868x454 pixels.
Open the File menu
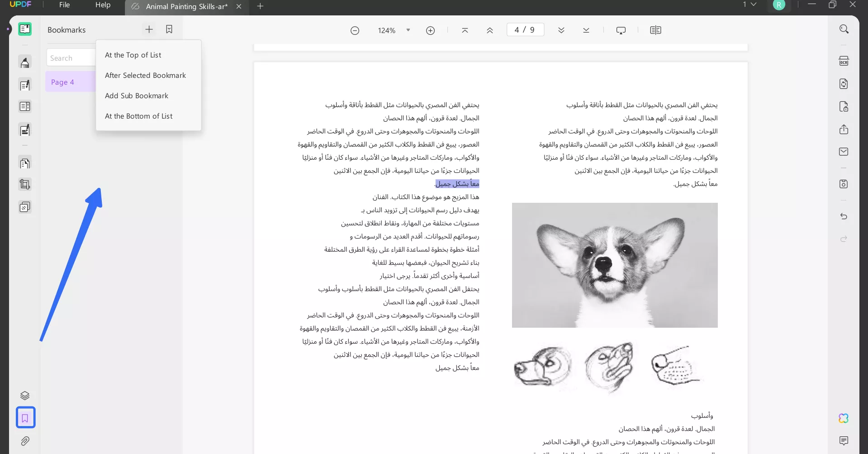click(x=64, y=5)
